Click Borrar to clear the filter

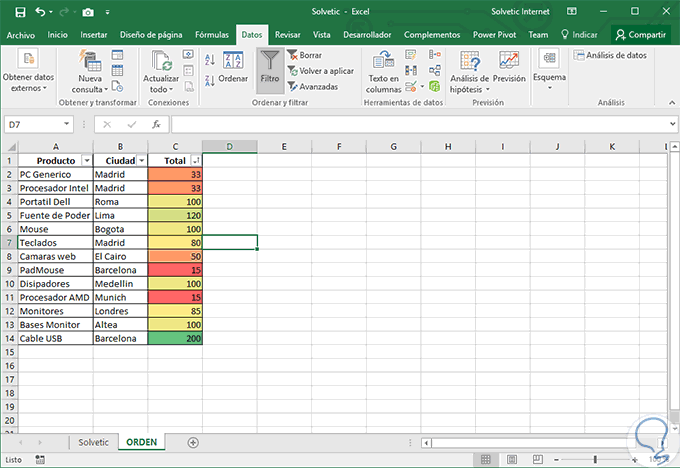pyautogui.click(x=304, y=55)
